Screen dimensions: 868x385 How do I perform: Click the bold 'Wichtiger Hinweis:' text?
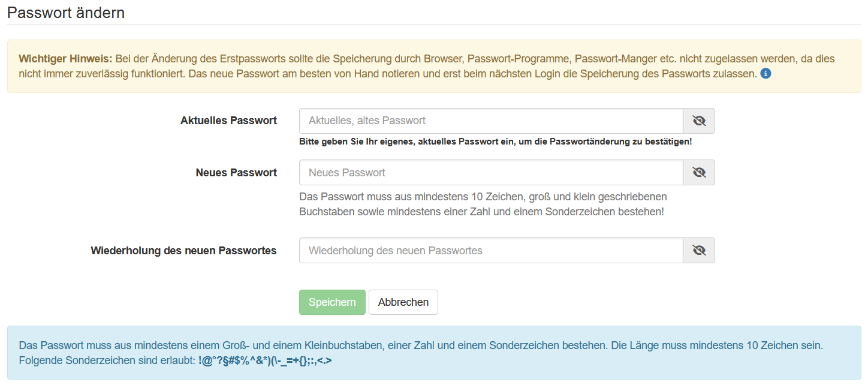tap(65, 59)
